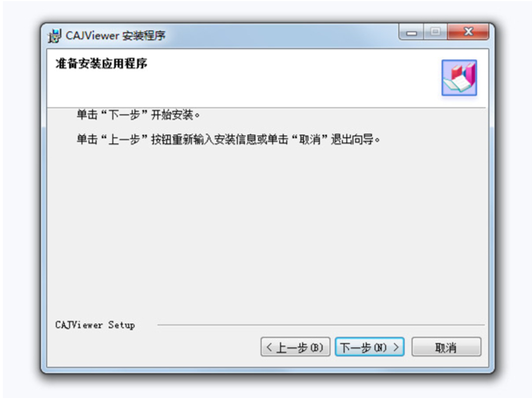Click the CAJViewer book logo icon
Screen dimensions: 532x398
459,78
